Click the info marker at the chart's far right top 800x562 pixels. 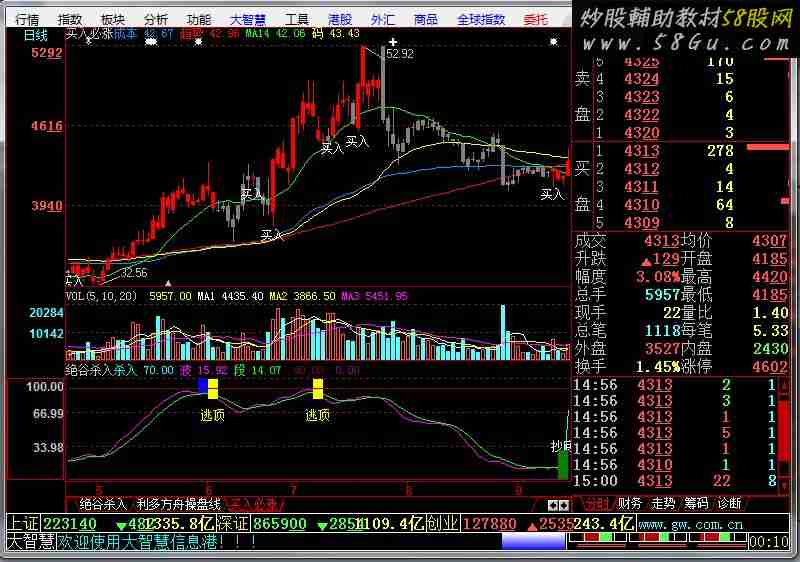(554, 42)
